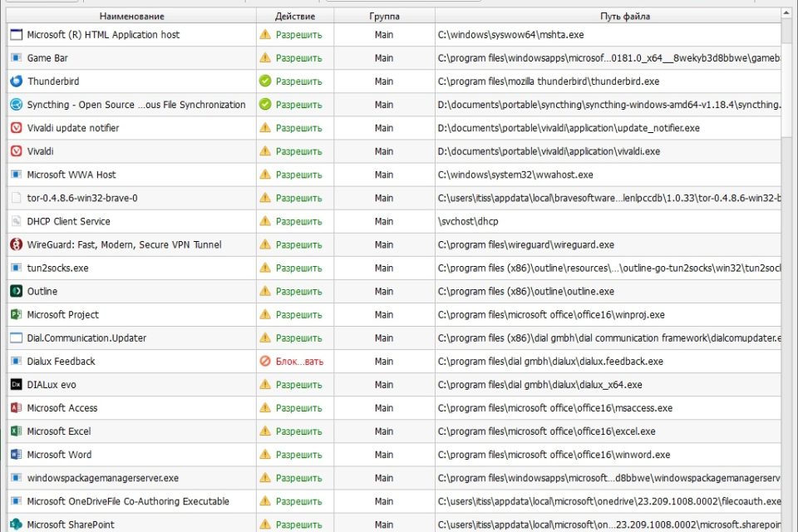Sort by the Наименование column header

pyautogui.click(x=131, y=17)
